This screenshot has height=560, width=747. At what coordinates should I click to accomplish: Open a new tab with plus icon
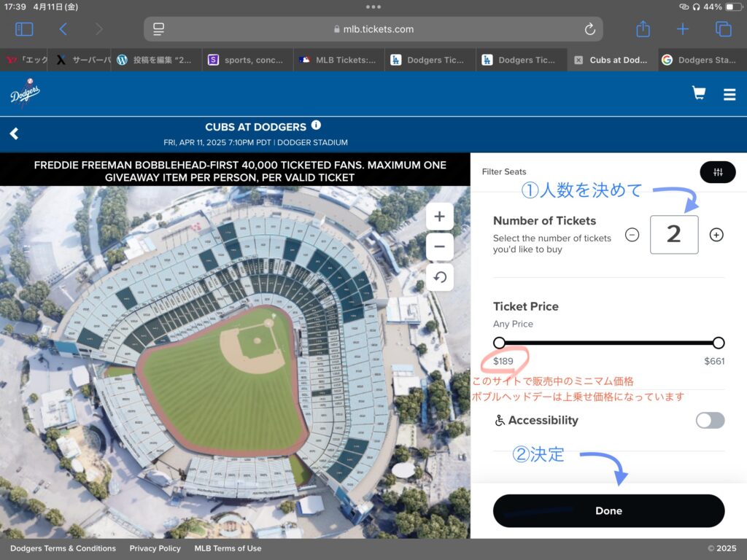[683, 29]
